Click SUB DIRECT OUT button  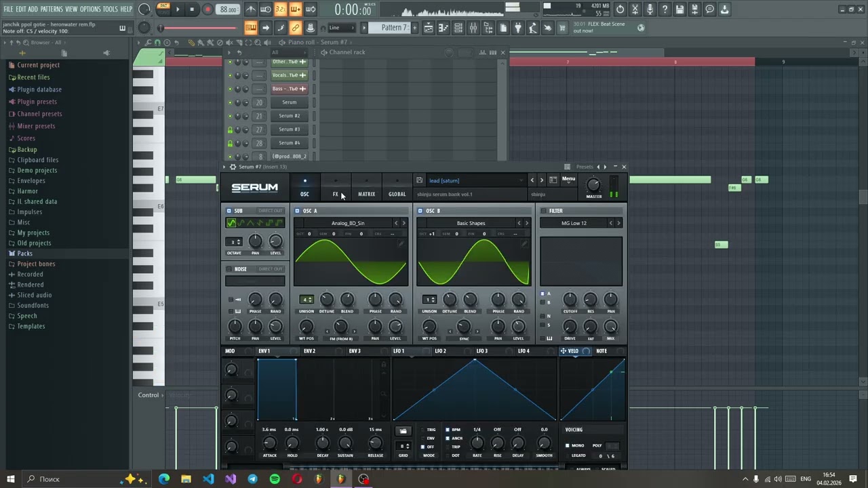point(271,211)
